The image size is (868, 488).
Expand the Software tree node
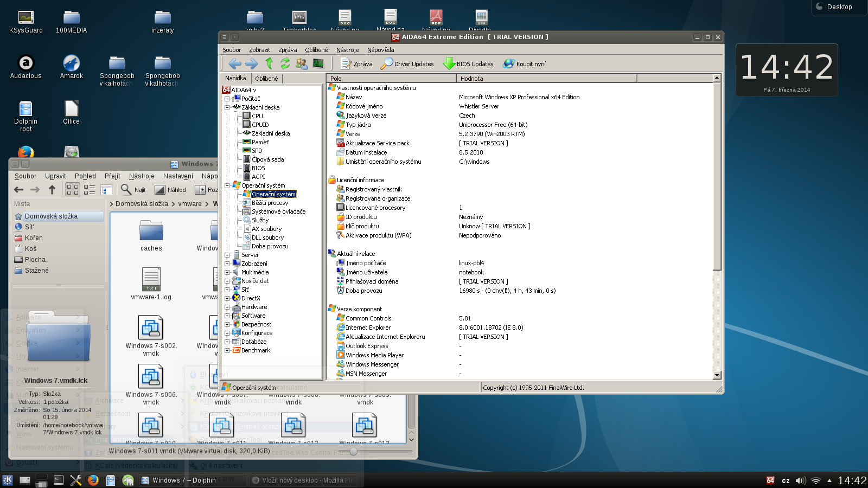(227, 316)
